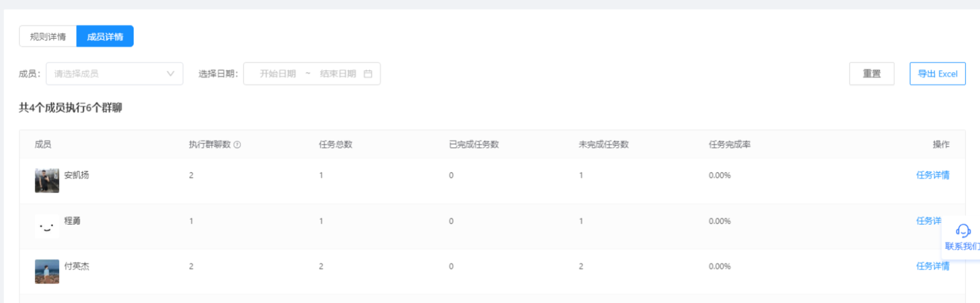Click the 导出 Excel button
The image size is (980, 303).
click(938, 74)
